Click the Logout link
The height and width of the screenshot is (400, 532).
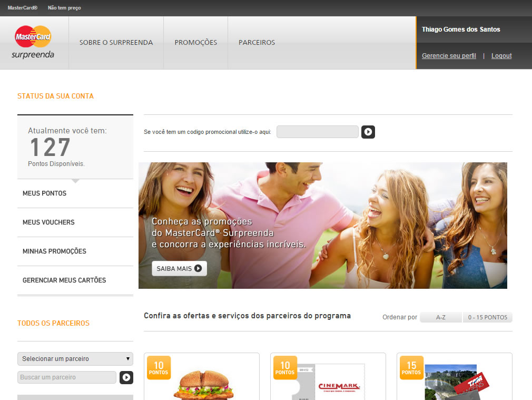(x=501, y=56)
